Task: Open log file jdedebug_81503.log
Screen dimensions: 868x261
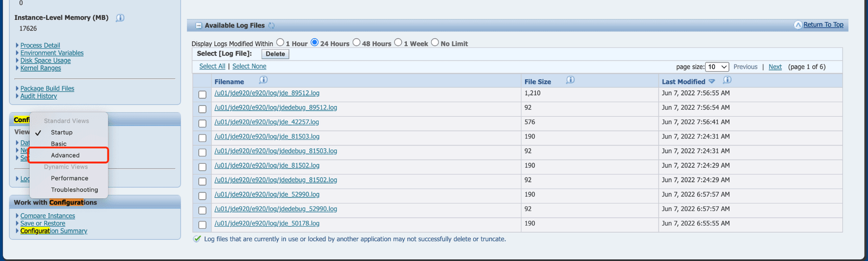Action: pyautogui.click(x=276, y=151)
